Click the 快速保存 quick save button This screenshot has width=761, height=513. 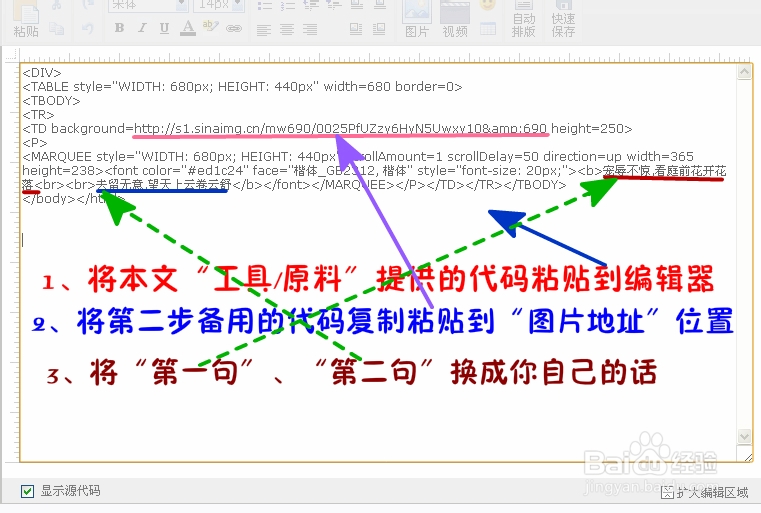pos(563,20)
